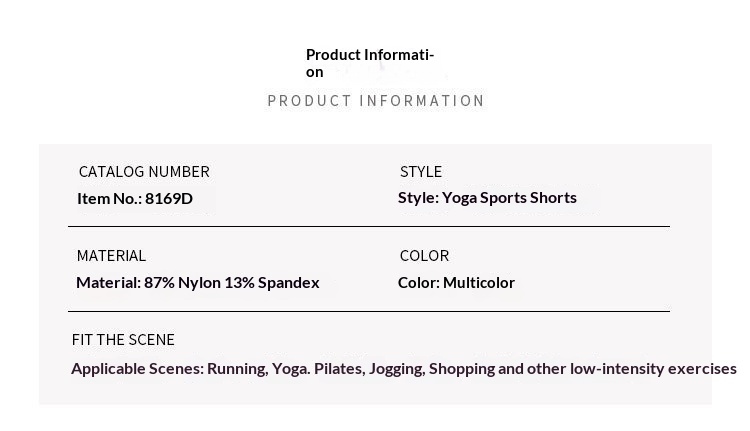Click the word "Pilates" in scenes

pyautogui.click(x=338, y=369)
